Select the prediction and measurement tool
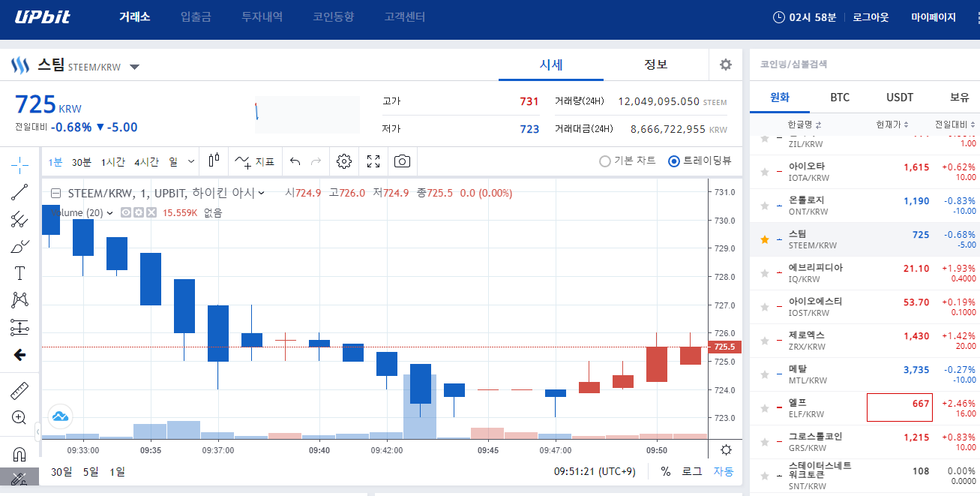Screen dimensions: 980x496 (20, 327)
